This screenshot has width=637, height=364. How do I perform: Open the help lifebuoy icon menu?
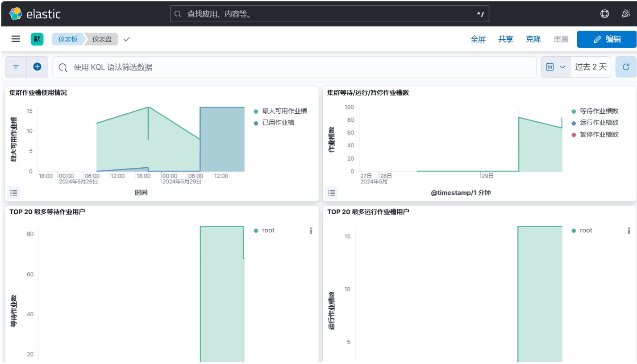pos(604,14)
